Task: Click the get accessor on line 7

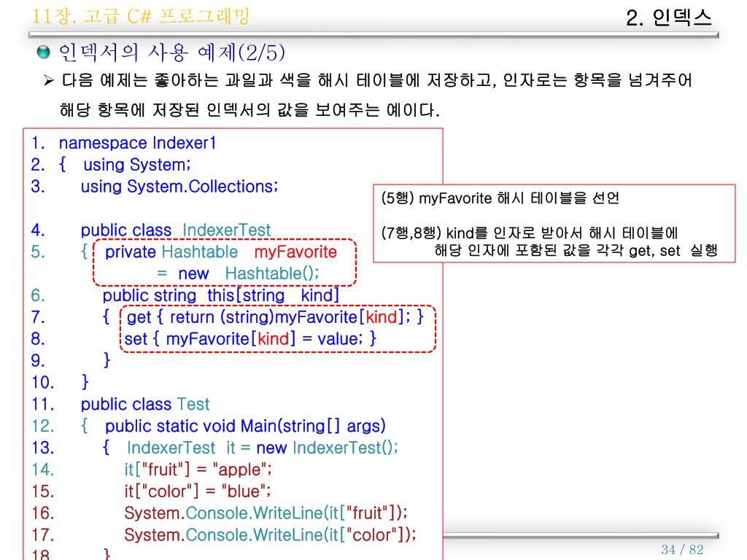Action: click(x=275, y=317)
